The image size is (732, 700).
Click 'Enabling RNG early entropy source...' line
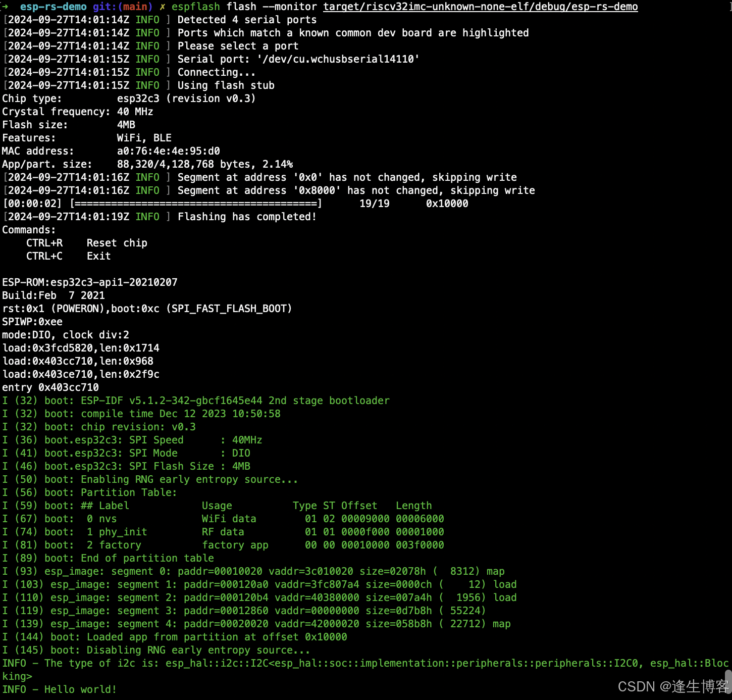[150, 479]
